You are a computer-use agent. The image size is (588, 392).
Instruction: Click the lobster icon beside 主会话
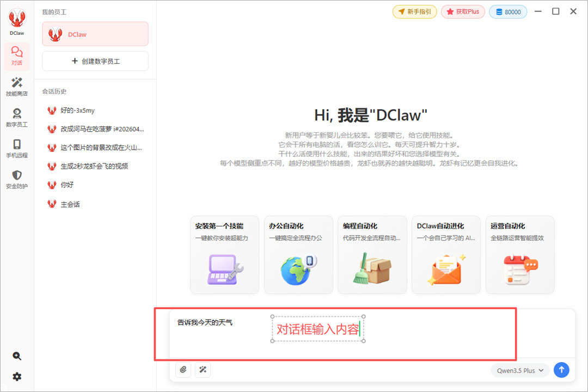click(52, 204)
